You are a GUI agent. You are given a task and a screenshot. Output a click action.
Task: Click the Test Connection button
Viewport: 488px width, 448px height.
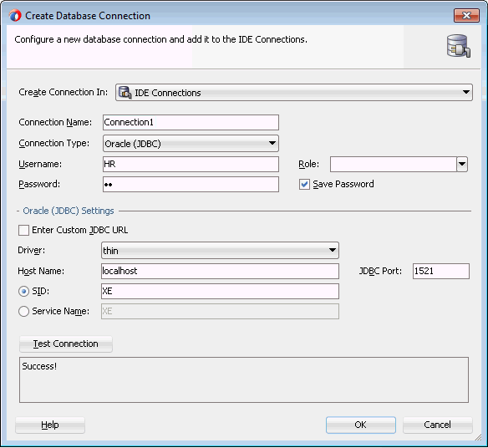[x=66, y=344]
